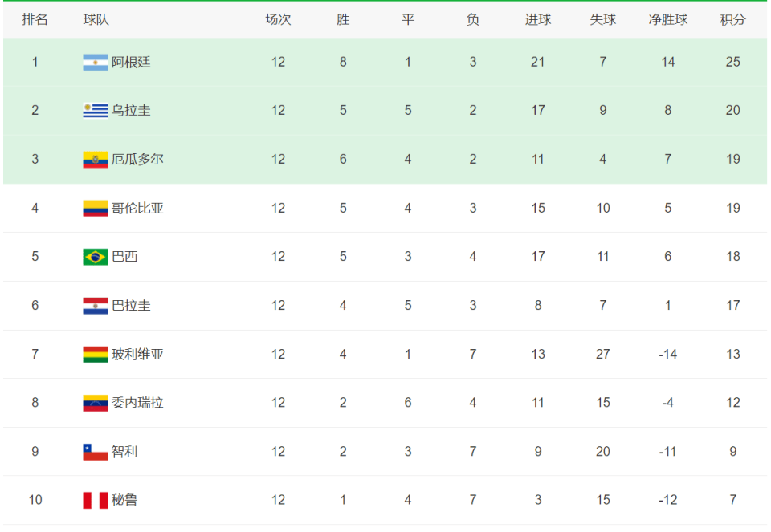This screenshot has height=532, width=771.
Task: Open the 巴西 team link
Action: click(x=124, y=257)
